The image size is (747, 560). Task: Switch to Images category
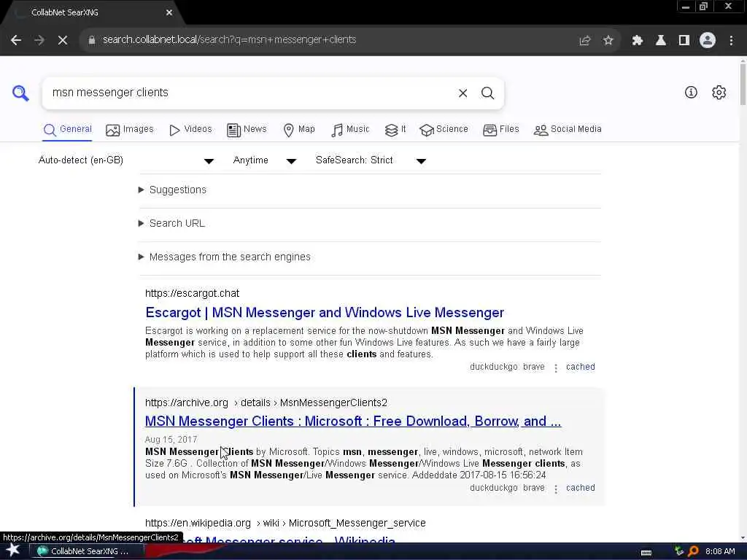[x=130, y=130]
